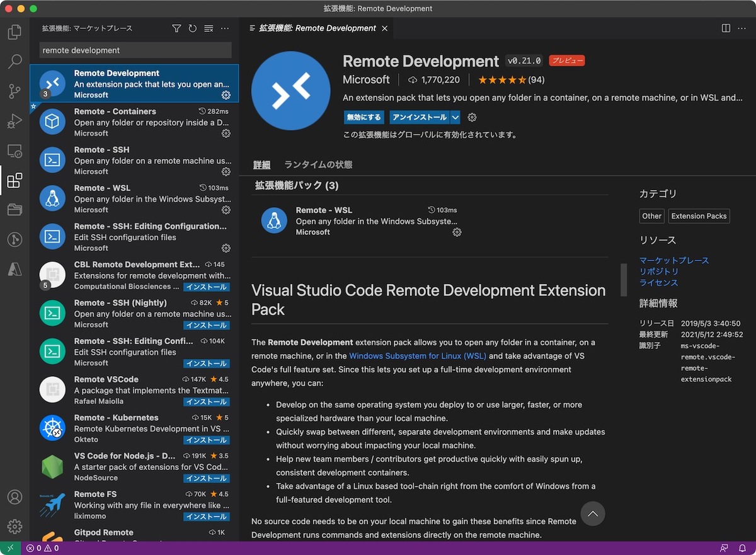This screenshot has height=555, width=756.
Task: Open Windows Subsystem for Linux link
Action: [x=418, y=356]
